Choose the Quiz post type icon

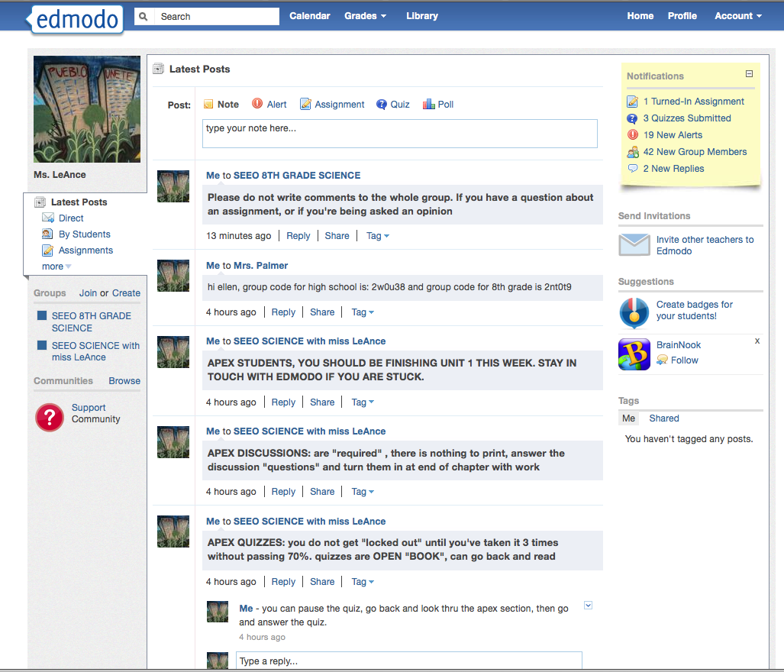382,105
